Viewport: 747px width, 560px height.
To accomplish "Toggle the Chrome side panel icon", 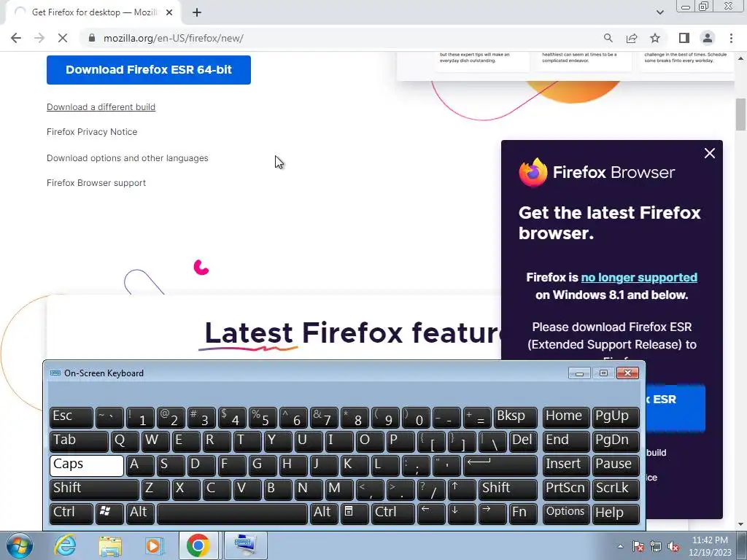I will pos(684,38).
